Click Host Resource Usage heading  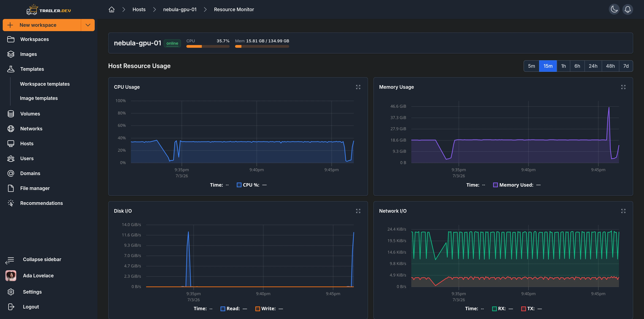pos(139,66)
